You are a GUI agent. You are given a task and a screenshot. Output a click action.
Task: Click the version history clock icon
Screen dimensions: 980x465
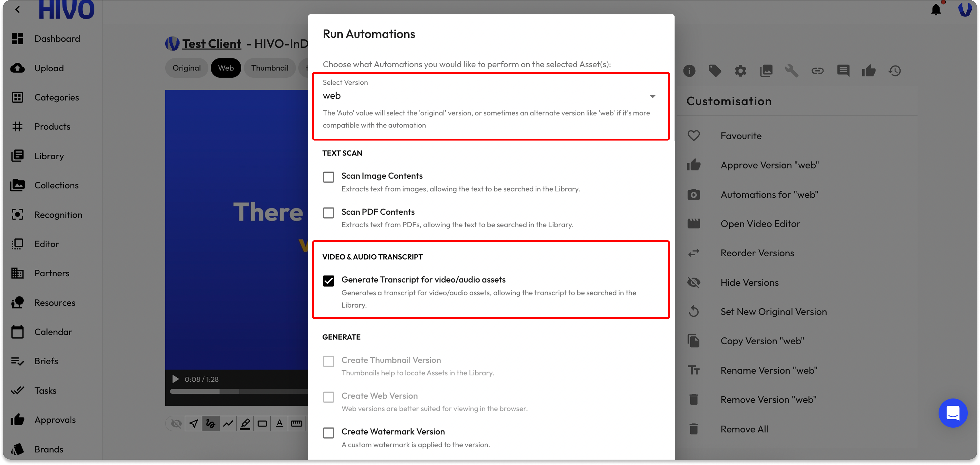tap(894, 71)
